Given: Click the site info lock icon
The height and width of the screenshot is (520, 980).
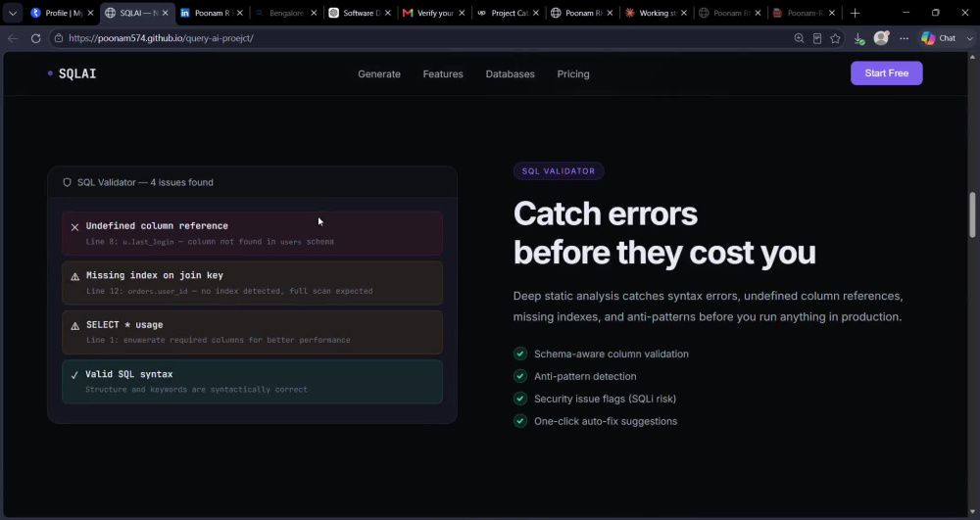Looking at the screenshot, I should click(58, 38).
